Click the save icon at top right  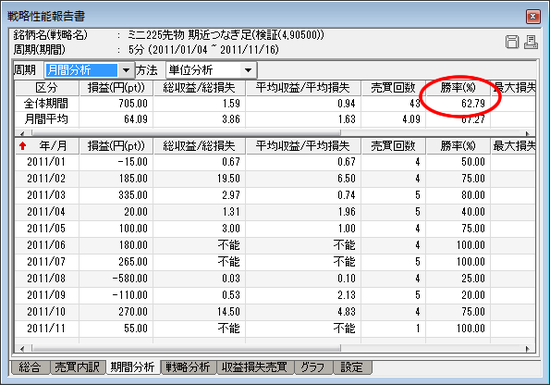[512, 42]
